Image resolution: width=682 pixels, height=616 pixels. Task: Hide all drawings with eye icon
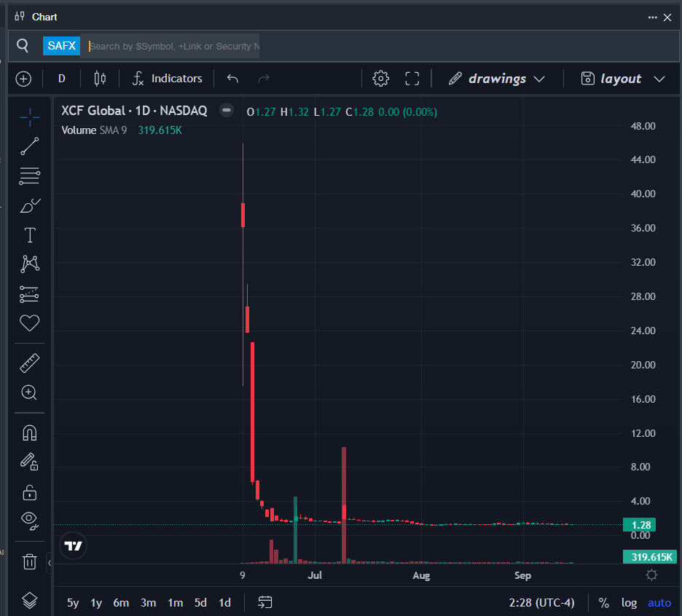[29, 519]
